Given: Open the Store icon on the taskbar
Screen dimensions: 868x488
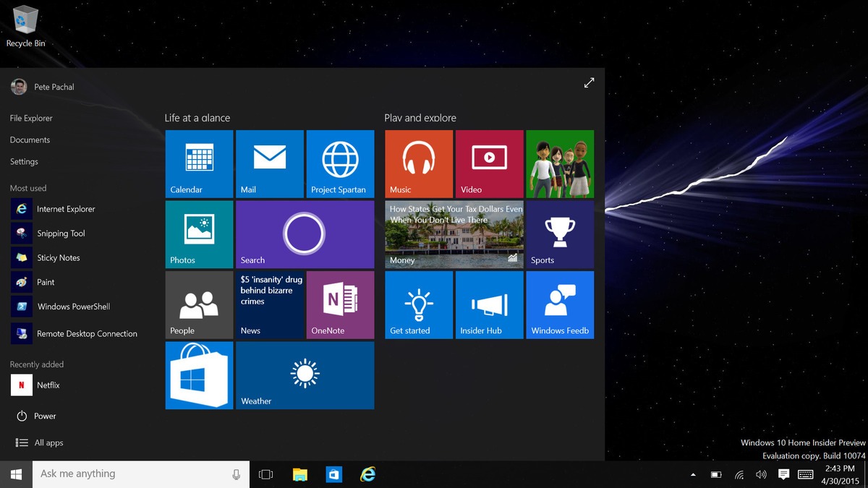Looking at the screenshot, I should pos(333,474).
